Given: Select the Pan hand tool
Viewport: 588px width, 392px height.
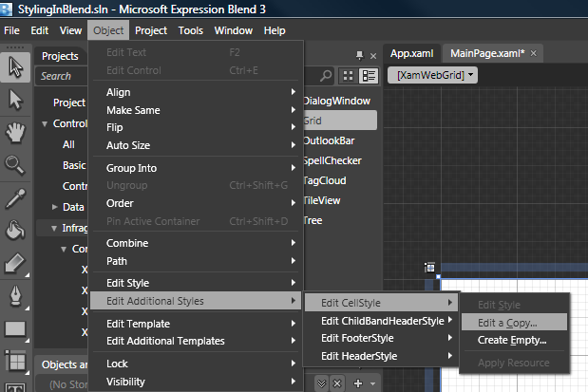Looking at the screenshot, I should pos(15,132).
